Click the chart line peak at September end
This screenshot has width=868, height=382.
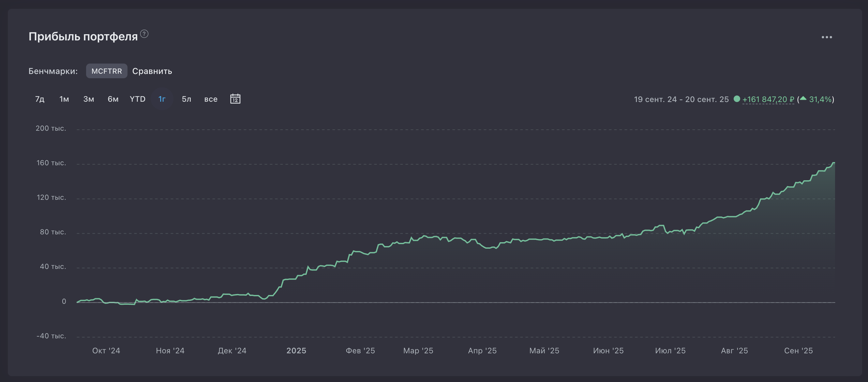coord(834,163)
